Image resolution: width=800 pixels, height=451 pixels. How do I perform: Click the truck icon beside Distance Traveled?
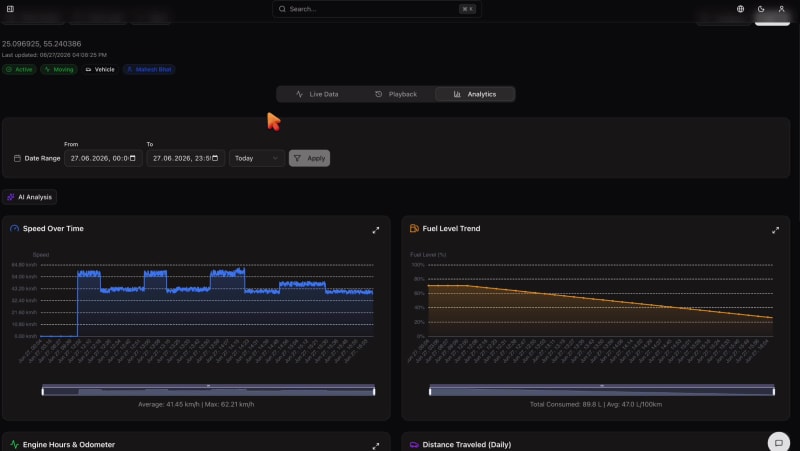(414, 444)
